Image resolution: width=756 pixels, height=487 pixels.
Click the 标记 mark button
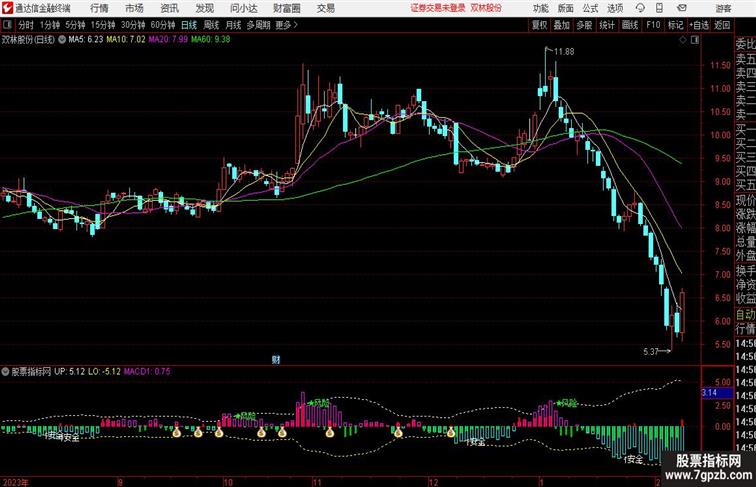click(x=675, y=25)
